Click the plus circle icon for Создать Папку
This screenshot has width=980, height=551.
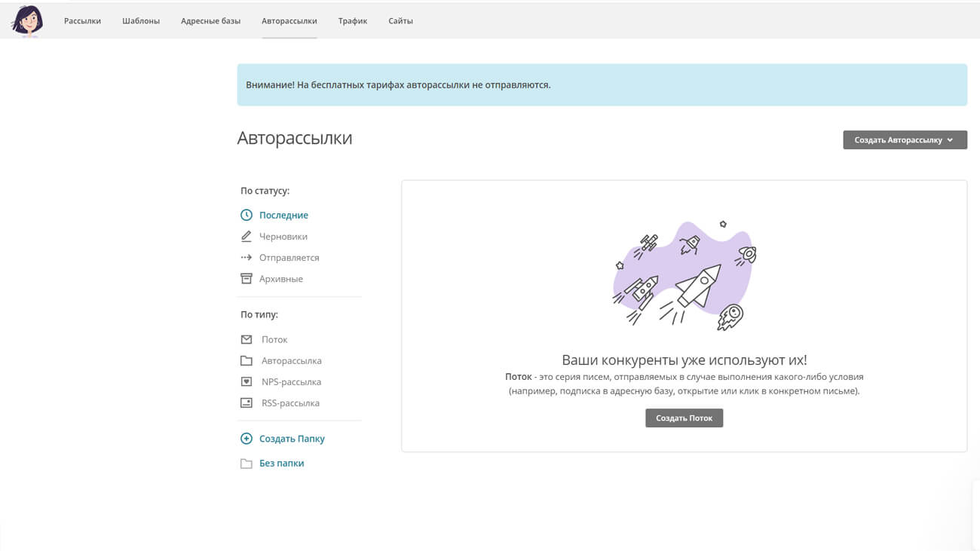coord(246,439)
